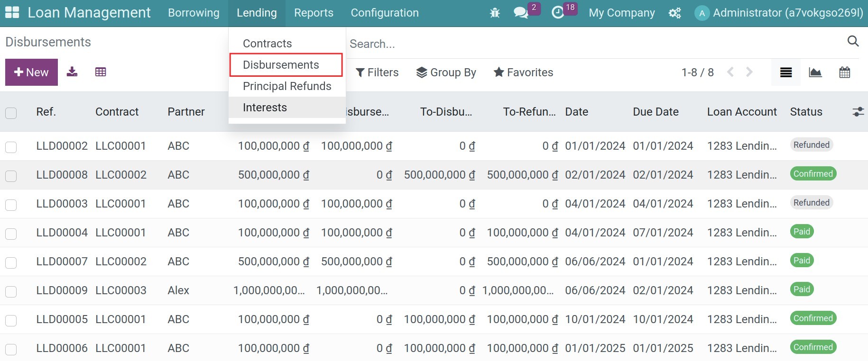
Task: Open the conversations chat bubble icon
Action: point(521,13)
